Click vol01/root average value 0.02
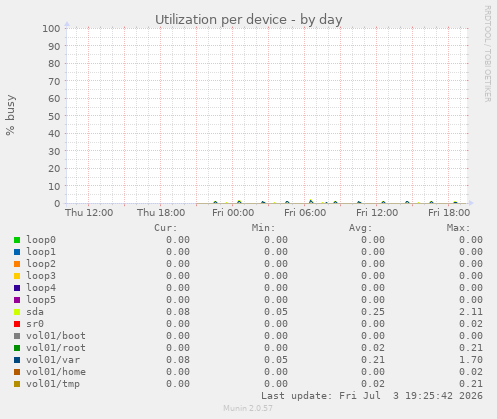The width and height of the screenshot is (497, 419). pyautogui.click(x=373, y=348)
